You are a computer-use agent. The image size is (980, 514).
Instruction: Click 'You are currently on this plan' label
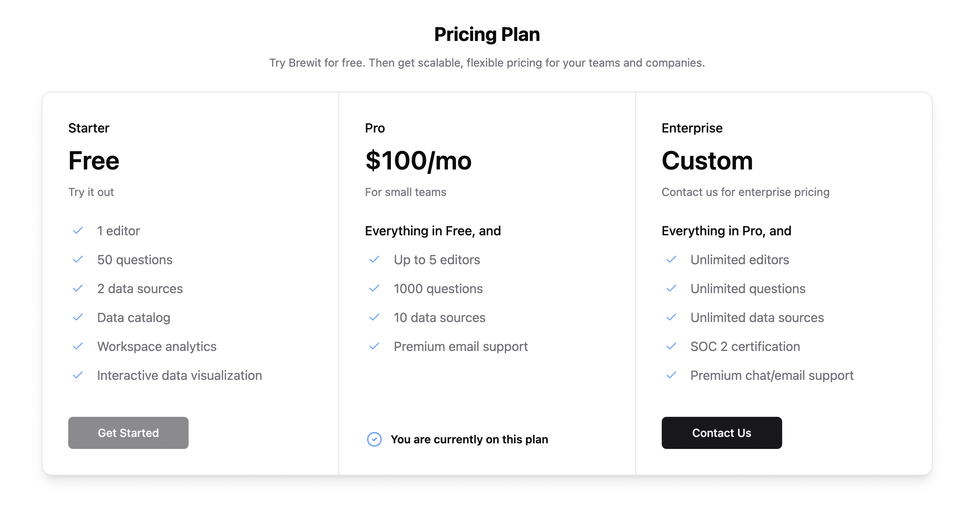click(x=470, y=439)
